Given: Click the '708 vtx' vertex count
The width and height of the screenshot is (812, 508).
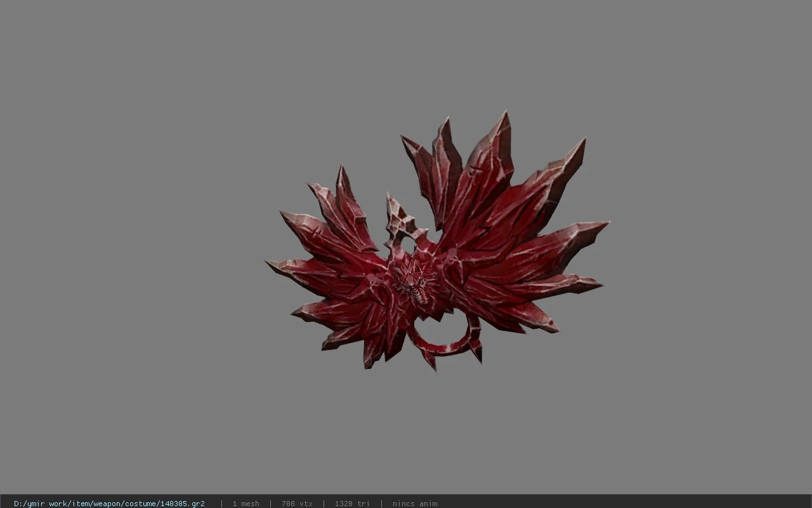Looking at the screenshot, I should (x=297, y=504).
